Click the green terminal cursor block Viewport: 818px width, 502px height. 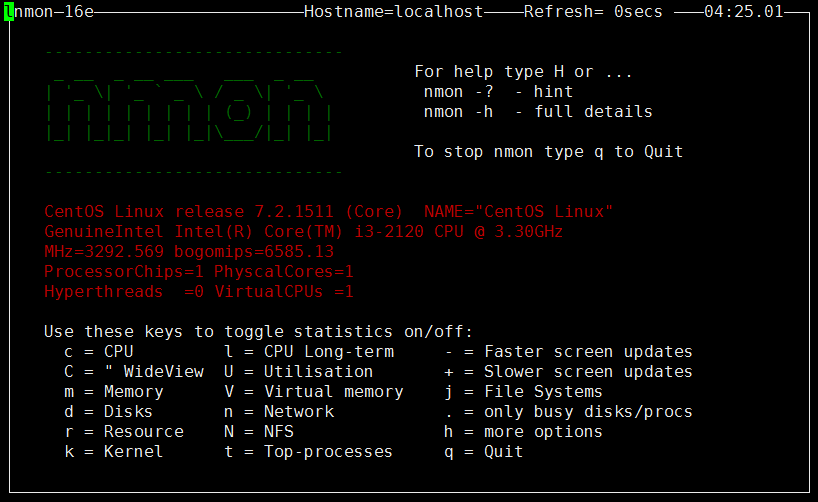pos(9,11)
